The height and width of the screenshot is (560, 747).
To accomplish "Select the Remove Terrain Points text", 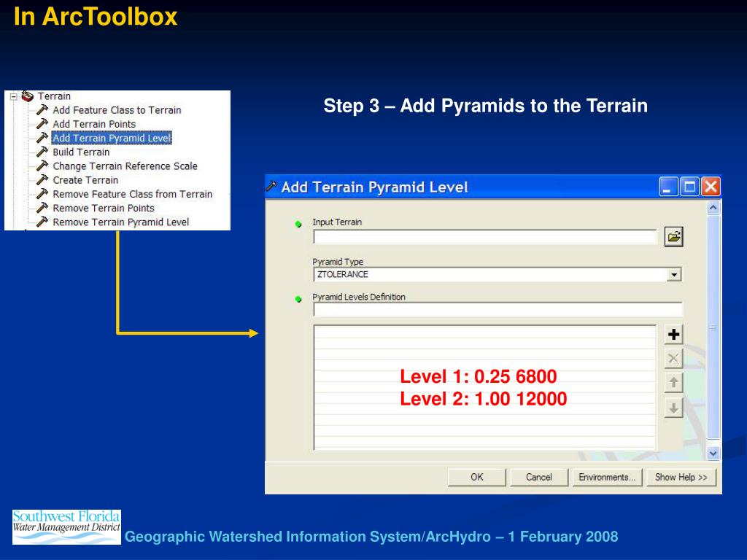I will pos(104,208).
